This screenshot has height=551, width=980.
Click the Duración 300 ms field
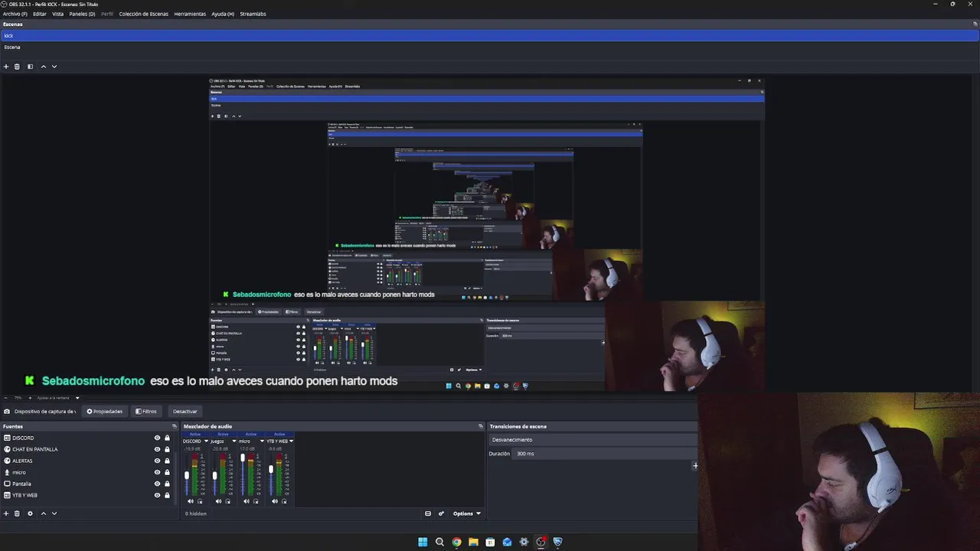click(605, 454)
